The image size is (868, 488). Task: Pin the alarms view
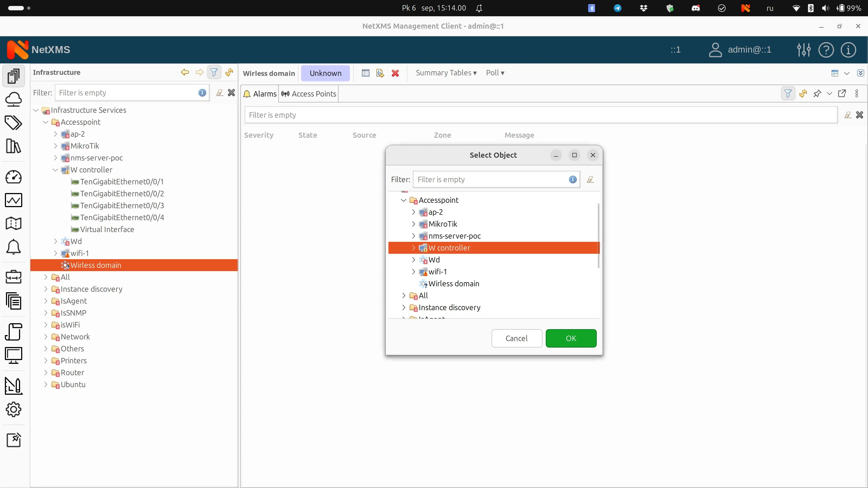[818, 94]
